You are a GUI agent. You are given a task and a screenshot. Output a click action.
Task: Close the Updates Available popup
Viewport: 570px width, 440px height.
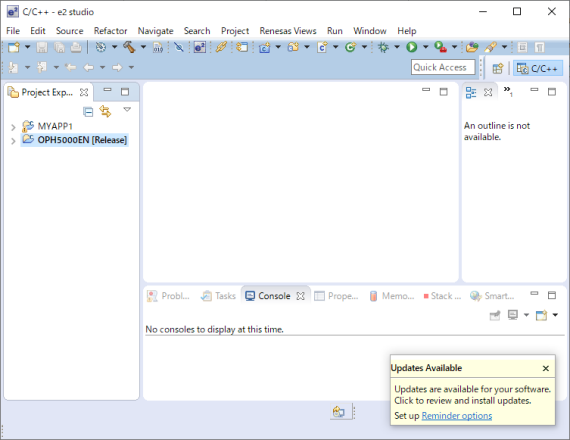[x=546, y=368]
